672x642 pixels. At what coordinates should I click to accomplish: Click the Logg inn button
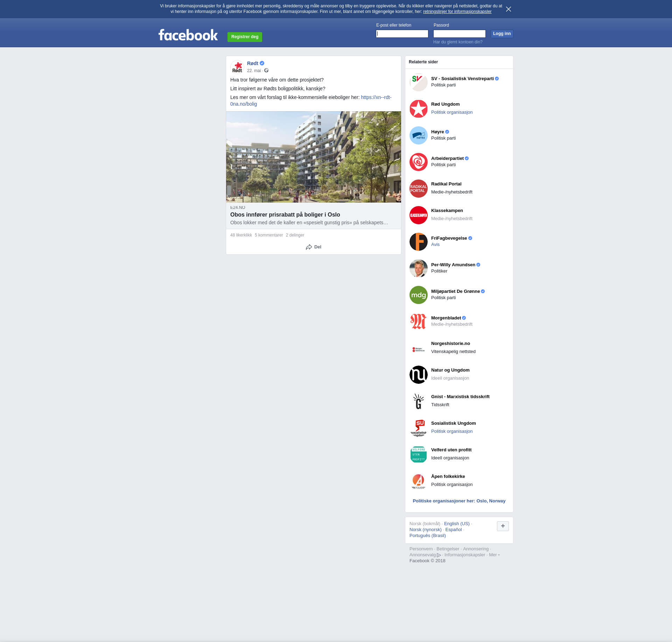point(502,34)
